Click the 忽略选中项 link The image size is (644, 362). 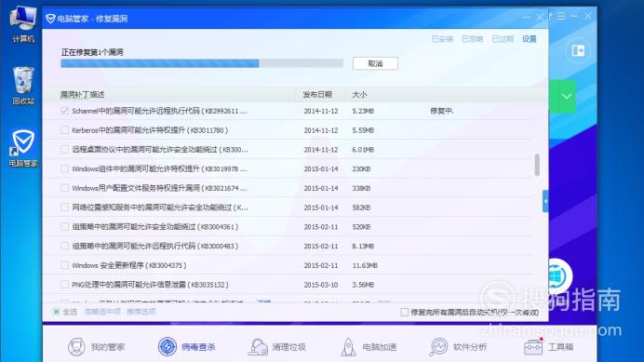point(102,312)
